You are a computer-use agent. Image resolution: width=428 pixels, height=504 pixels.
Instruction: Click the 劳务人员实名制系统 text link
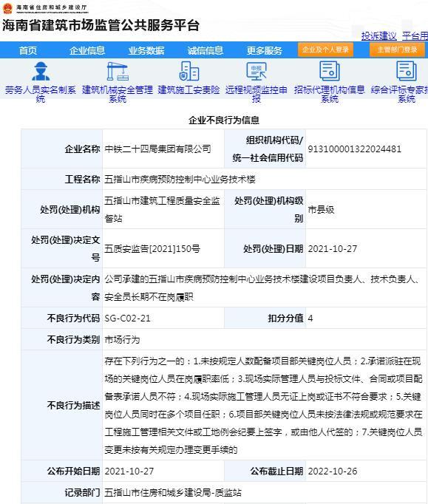[x=41, y=94]
